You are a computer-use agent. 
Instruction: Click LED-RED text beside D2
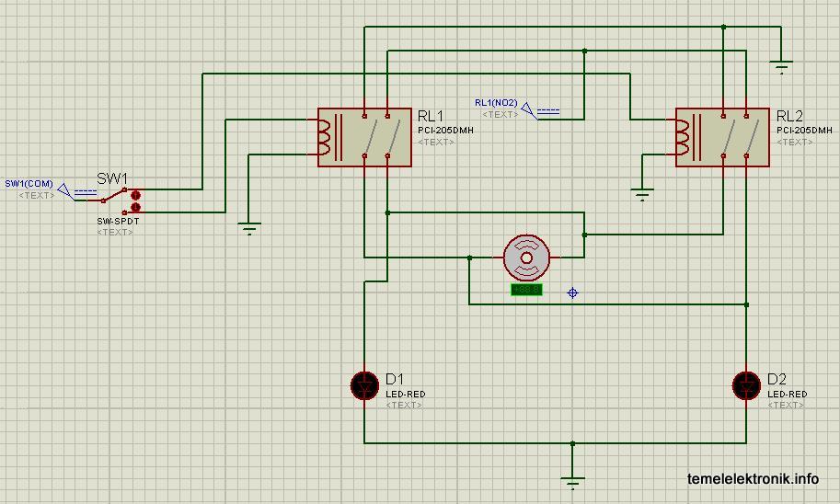click(787, 395)
